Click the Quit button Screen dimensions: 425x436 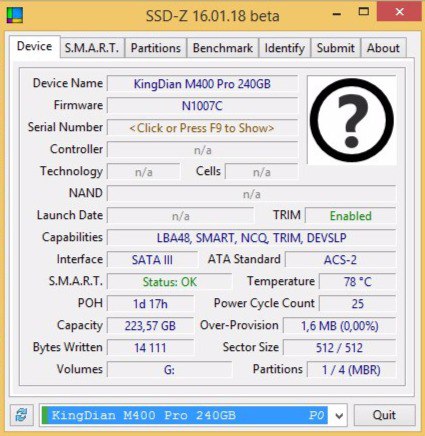pyautogui.click(x=384, y=415)
